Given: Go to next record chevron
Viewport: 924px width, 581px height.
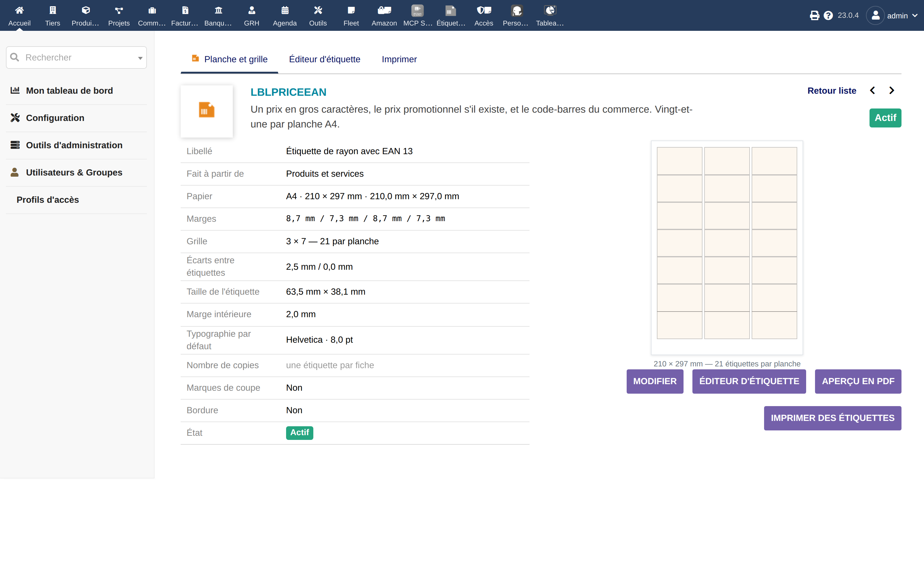Looking at the screenshot, I should pos(891,91).
